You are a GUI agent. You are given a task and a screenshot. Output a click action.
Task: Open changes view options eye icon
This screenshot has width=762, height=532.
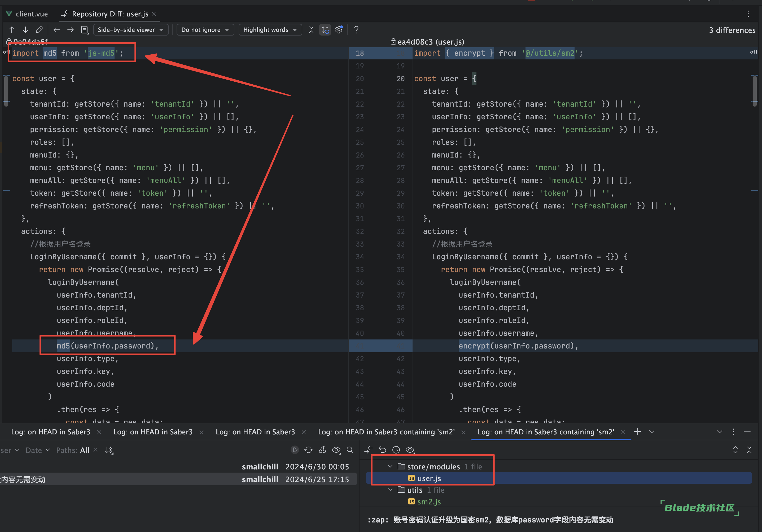410,450
